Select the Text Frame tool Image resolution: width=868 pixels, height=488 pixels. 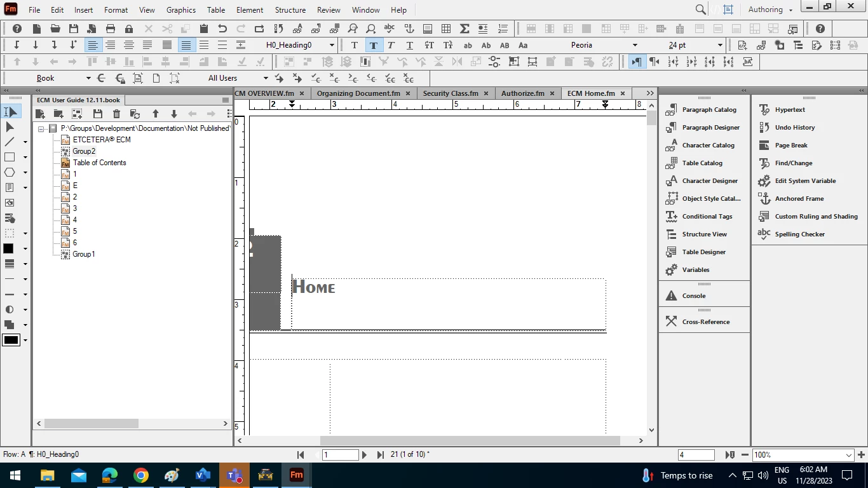click(10, 187)
